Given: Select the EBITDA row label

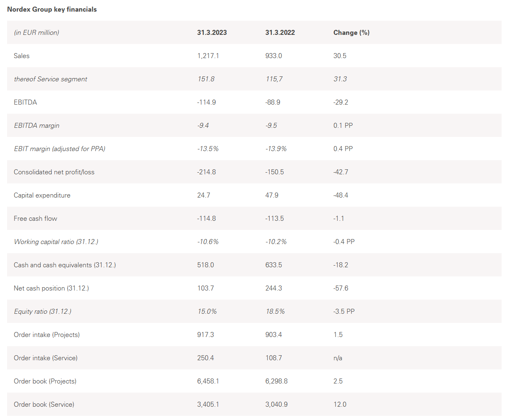Looking at the screenshot, I should coord(25,102).
